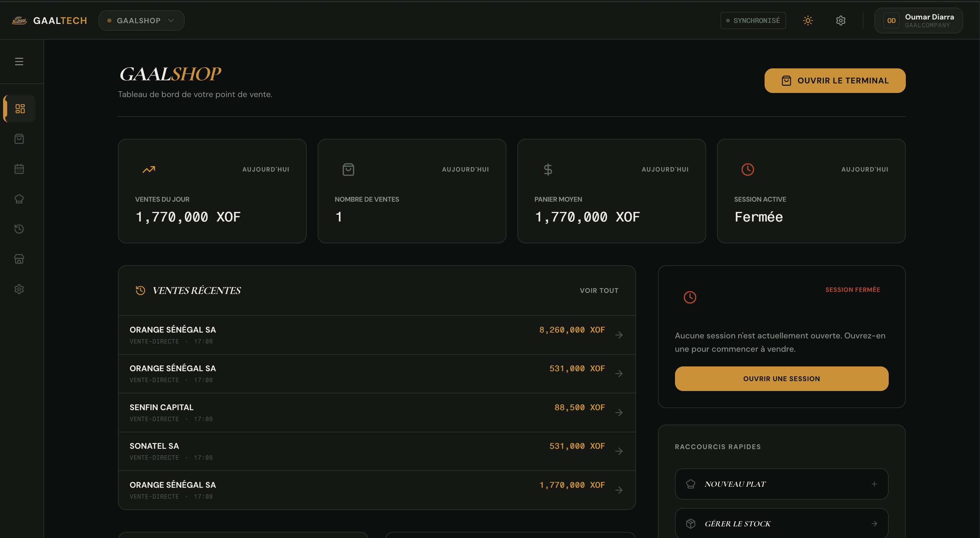Click the box icon on Gérer le stock
This screenshot has height=538, width=980.
[x=690, y=524]
